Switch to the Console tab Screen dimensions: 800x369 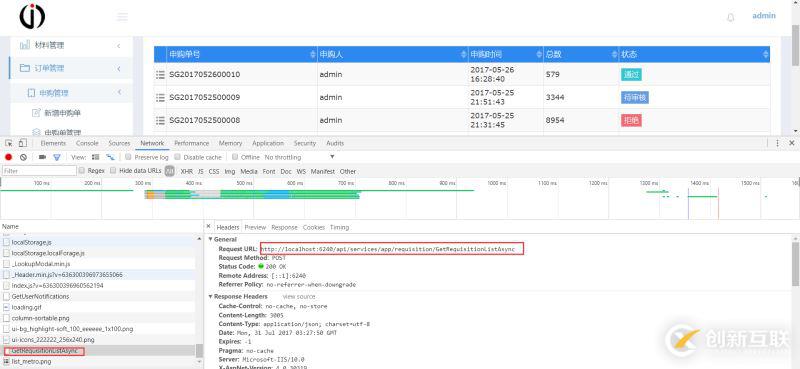point(87,143)
